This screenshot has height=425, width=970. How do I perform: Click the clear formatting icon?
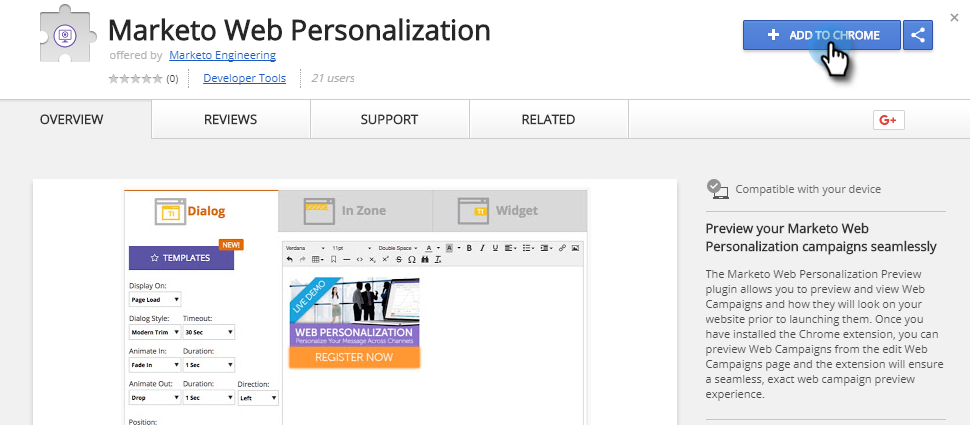pos(438,259)
